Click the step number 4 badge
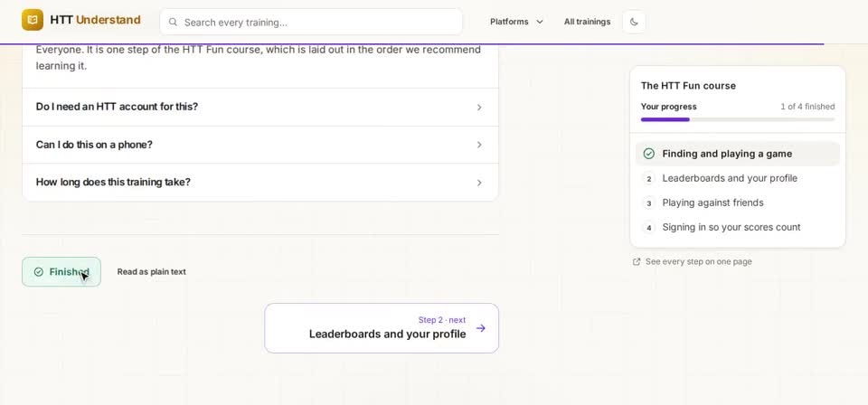 [x=649, y=228]
